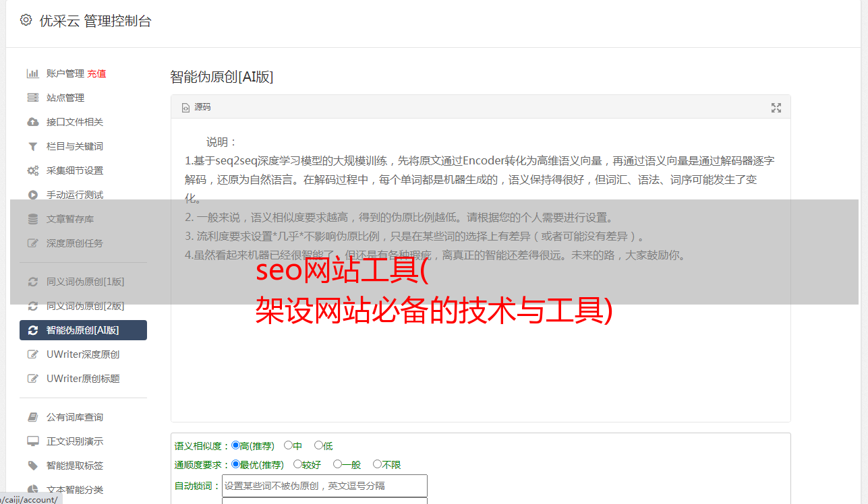Viewport: 868px width, 504px height.
Task: Click the 智能伪原创[AI版] page heading
Action: tap(221, 77)
